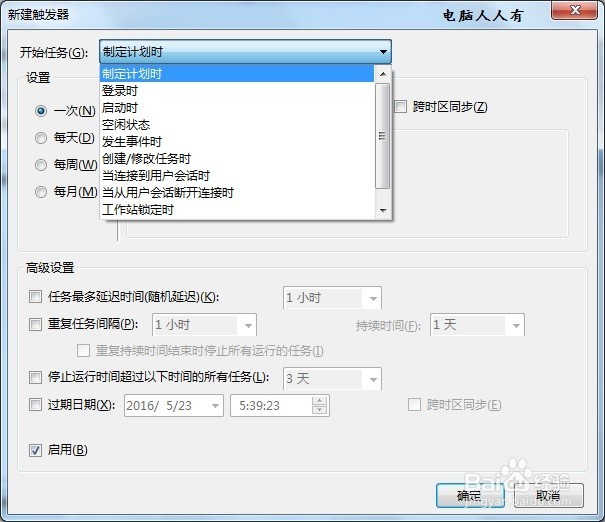Select 登录时 from the trigger list
605x522 pixels.
(237, 91)
